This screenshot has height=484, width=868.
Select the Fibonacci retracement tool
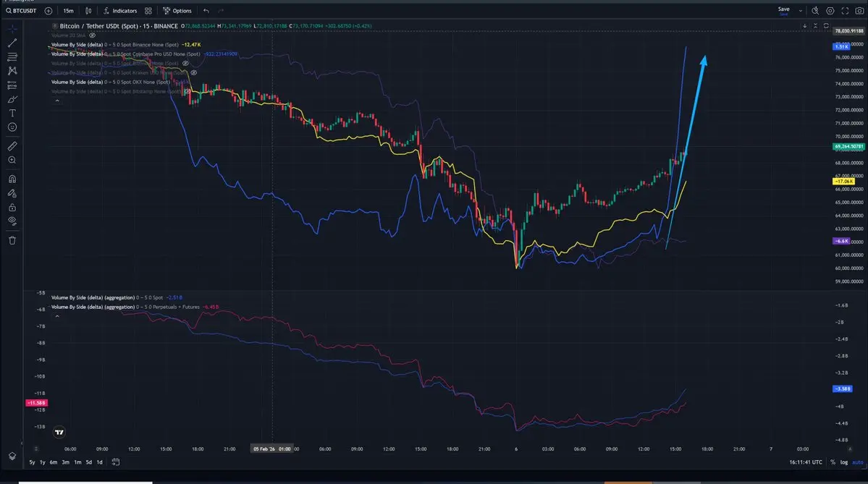click(x=12, y=56)
